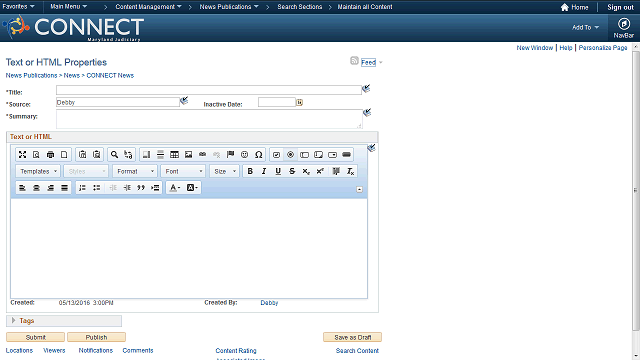Insert a special character (Omega icon)
640x360 pixels.
click(258, 155)
